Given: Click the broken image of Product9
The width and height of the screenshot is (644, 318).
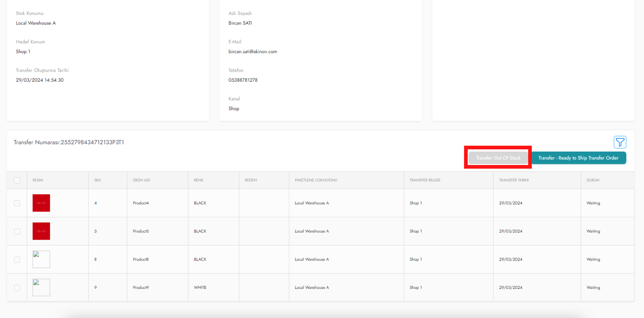Looking at the screenshot, I should (41, 287).
